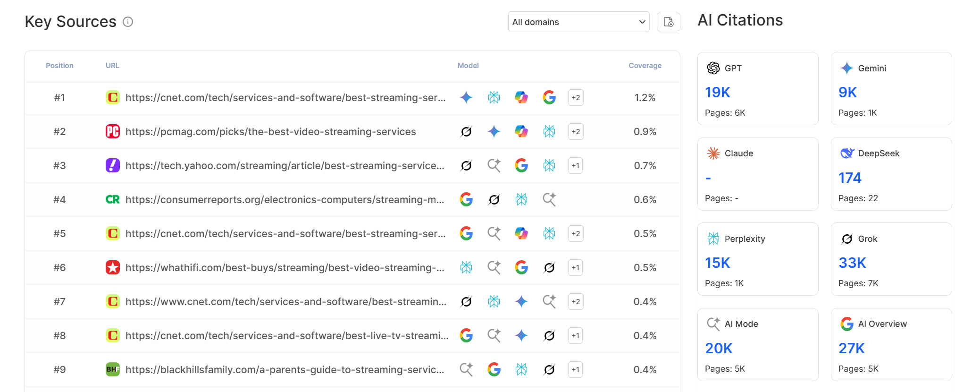Screen dimensions: 980x392
Task: Select the Claude citations card
Action: 758,174
